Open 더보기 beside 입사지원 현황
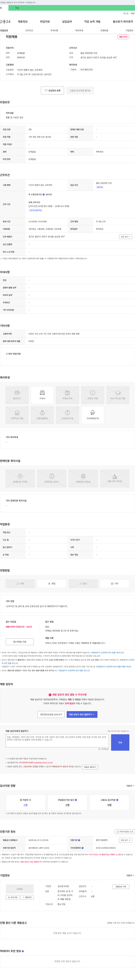Viewport: 135px width, 980px height. [130, 786]
